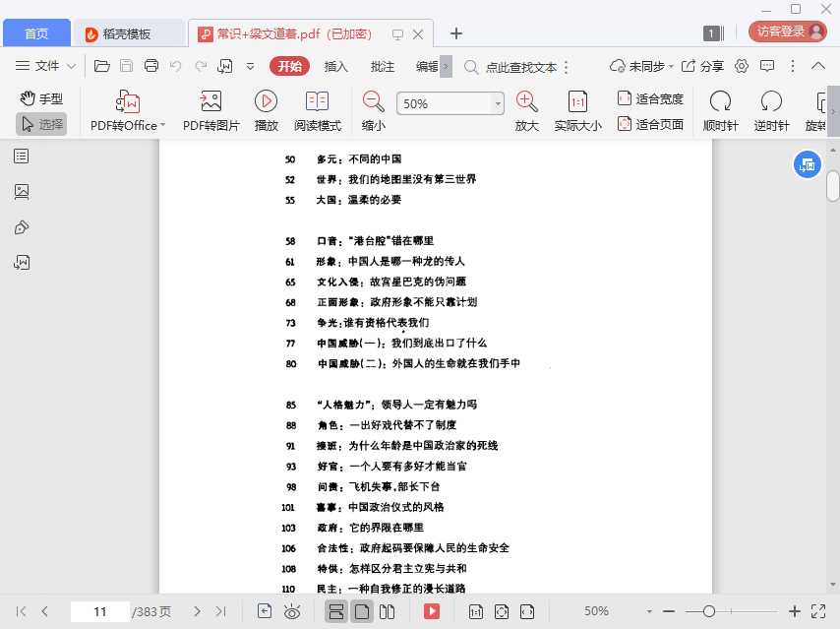
Task: Choose 适合页面 fit page
Action: [x=650, y=124]
